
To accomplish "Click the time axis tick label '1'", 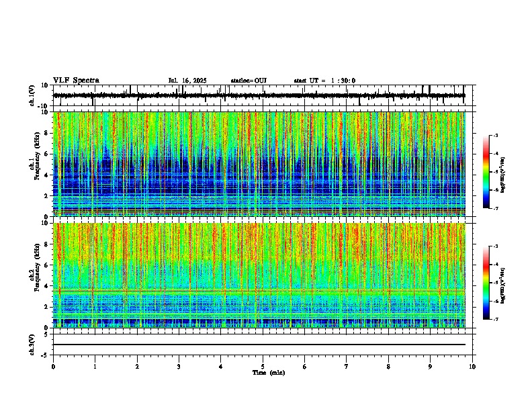I will pos(95,367).
